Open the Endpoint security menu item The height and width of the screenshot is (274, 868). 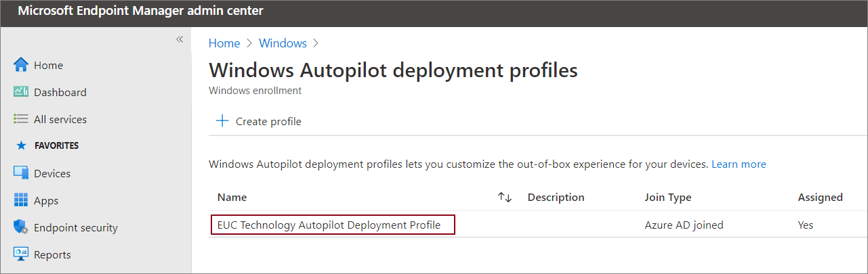click(x=75, y=227)
